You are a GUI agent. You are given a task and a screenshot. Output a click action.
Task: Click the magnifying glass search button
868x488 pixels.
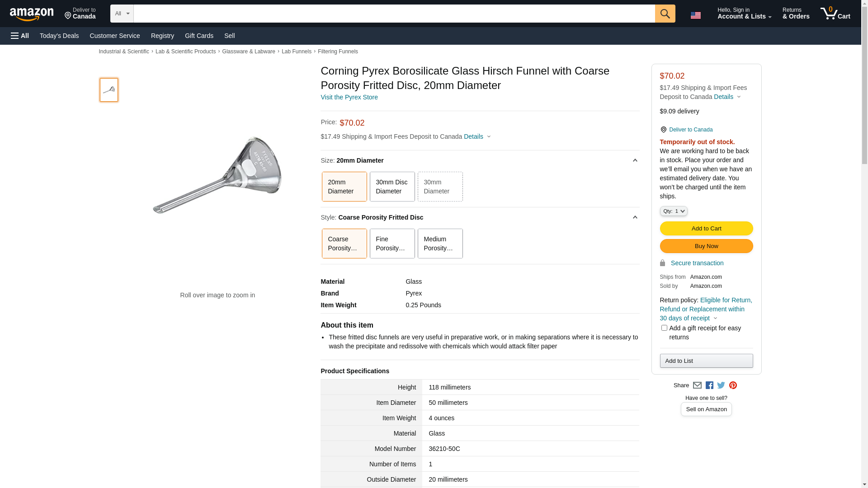point(665,14)
